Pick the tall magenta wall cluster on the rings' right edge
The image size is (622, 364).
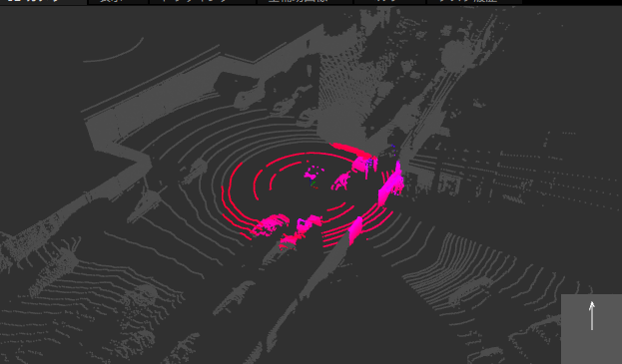point(391,183)
